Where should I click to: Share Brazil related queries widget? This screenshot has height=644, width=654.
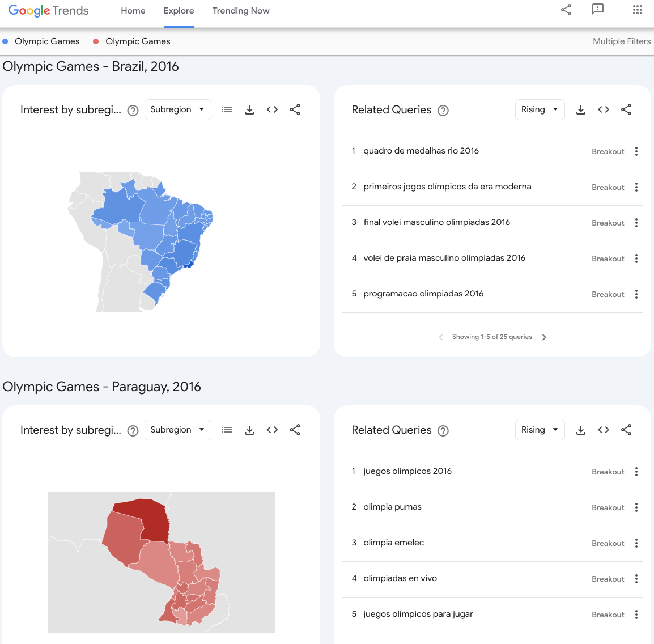coord(626,110)
